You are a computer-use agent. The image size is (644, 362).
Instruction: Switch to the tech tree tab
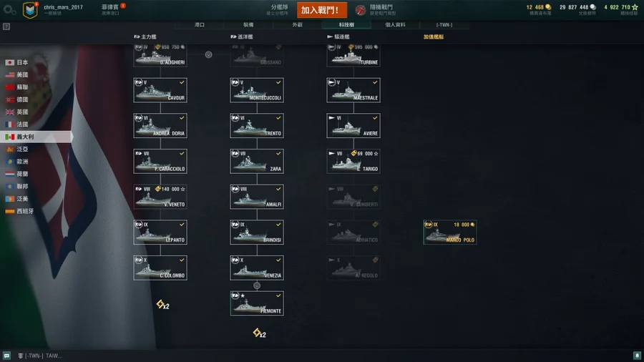tap(346, 24)
